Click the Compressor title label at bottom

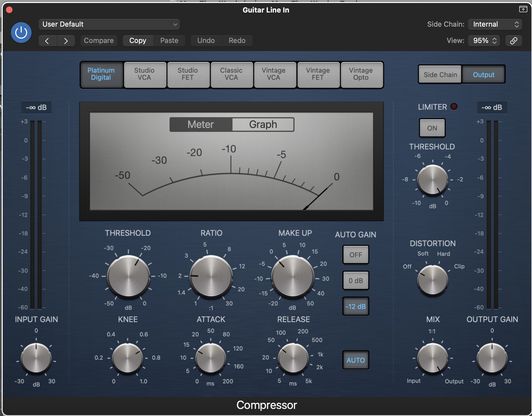click(x=267, y=405)
